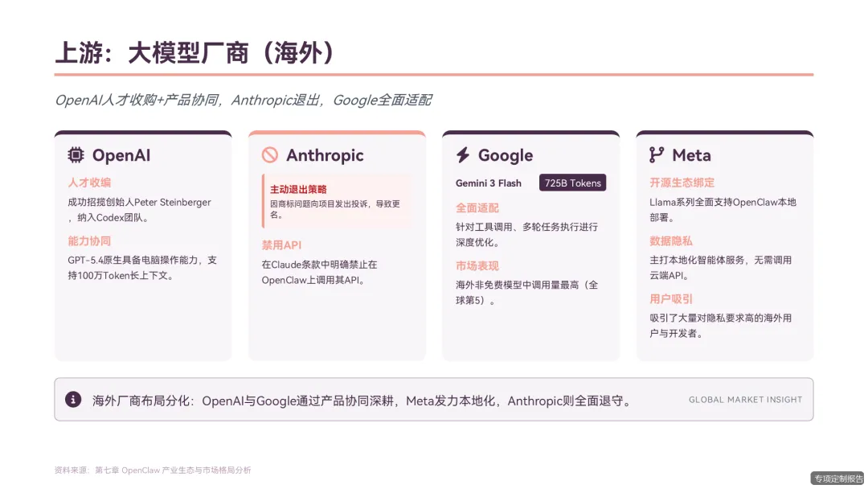Click the Llama系列 description text
Viewport: 868px width, 489px height.
pyautogui.click(x=723, y=210)
